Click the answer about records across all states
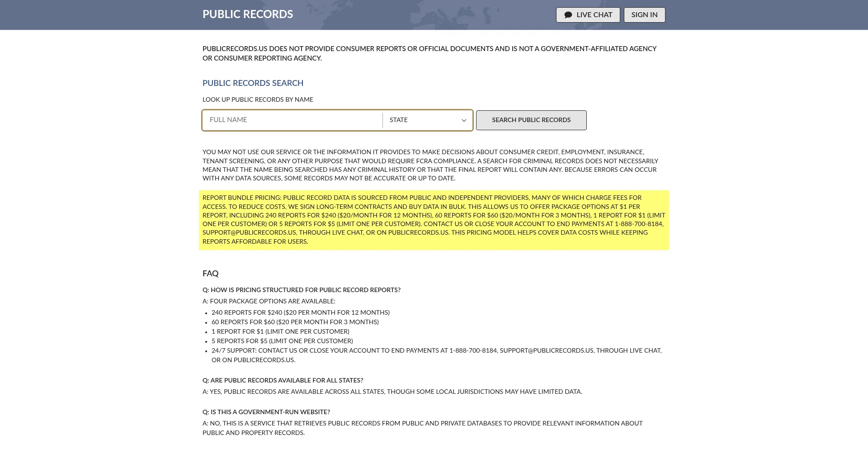 click(x=392, y=392)
